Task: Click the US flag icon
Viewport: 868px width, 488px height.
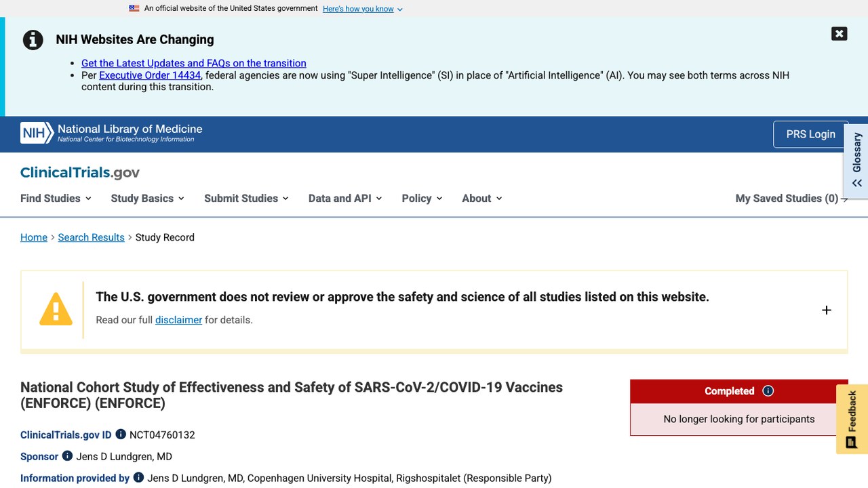Action: [x=134, y=9]
